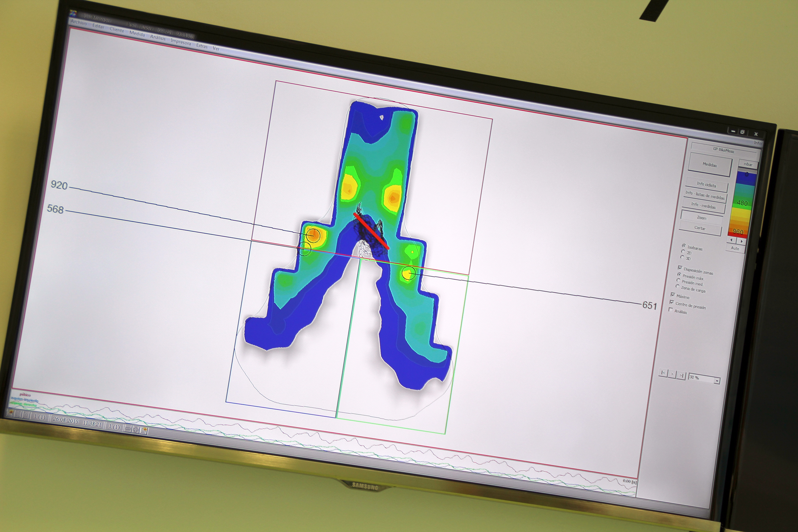The height and width of the screenshot is (532, 798).
Task: Enable the Análisis checkbox
Action: [x=678, y=311]
